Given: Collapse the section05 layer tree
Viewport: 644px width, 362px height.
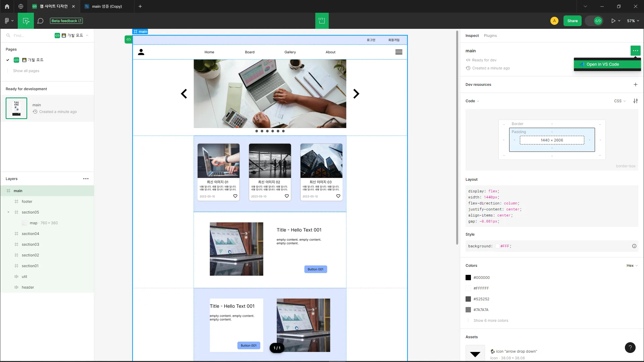Looking at the screenshot, I should [x=8, y=212].
